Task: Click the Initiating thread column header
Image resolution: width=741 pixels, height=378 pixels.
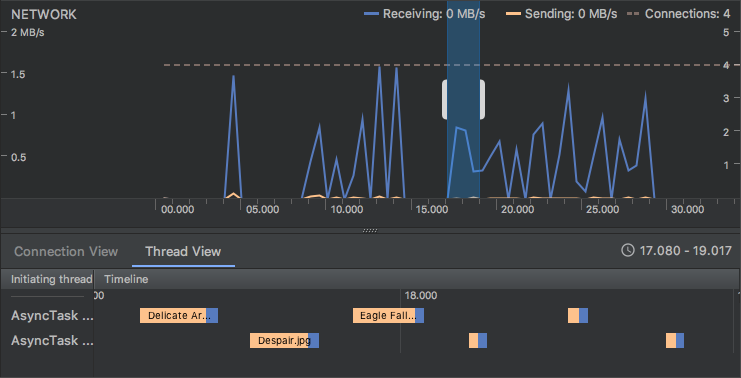Action: [x=52, y=279]
